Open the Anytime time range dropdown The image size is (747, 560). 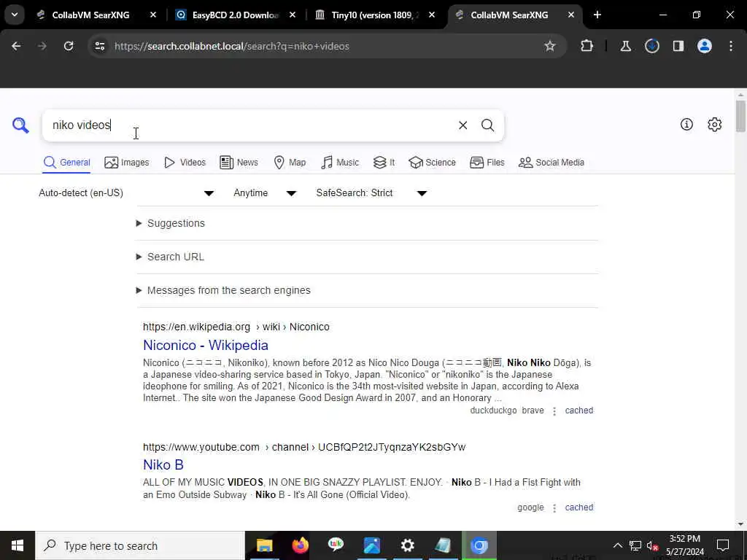coord(265,192)
